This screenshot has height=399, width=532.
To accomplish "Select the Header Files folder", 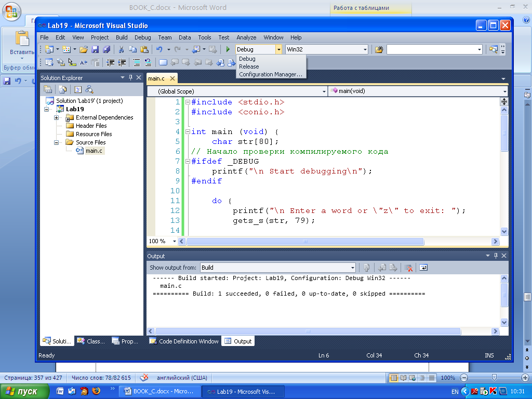I will [x=91, y=126].
